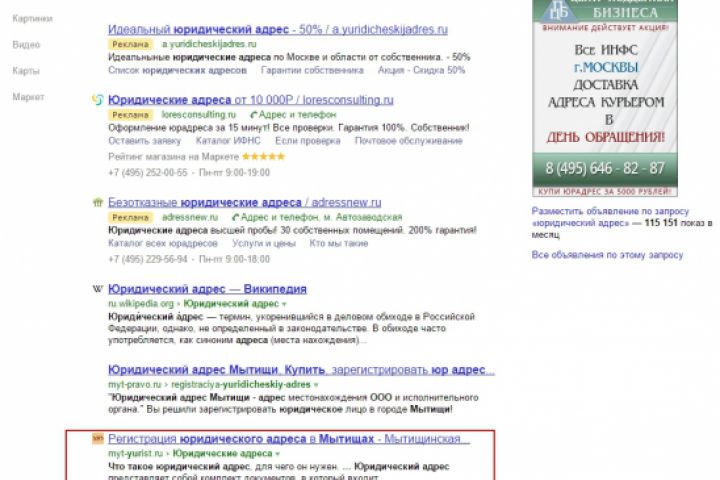Open 'Безотказные юридические адреса' ad title
This screenshot has height=480, width=720.
pos(245,202)
